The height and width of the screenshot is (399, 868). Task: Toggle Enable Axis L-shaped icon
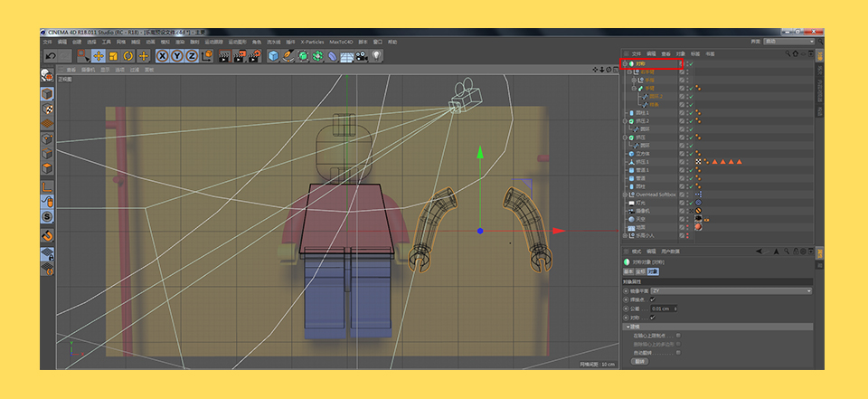(x=47, y=186)
